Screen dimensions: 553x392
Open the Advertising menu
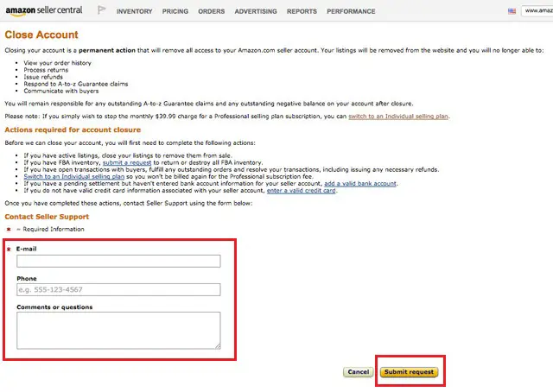click(x=256, y=11)
